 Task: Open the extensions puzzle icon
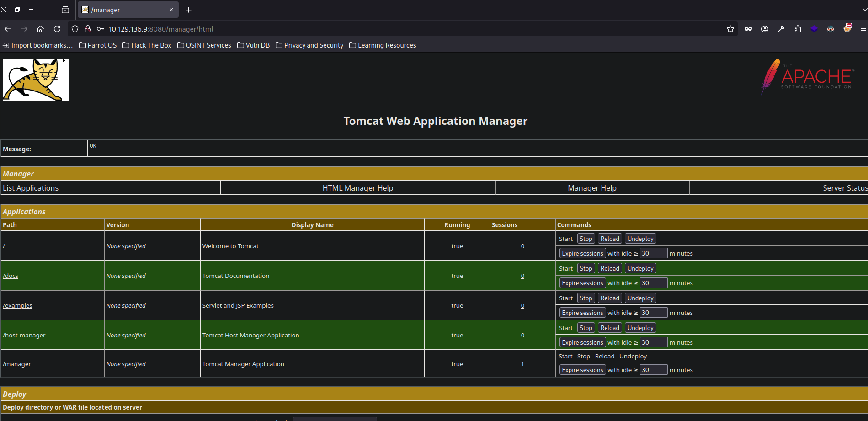click(798, 29)
